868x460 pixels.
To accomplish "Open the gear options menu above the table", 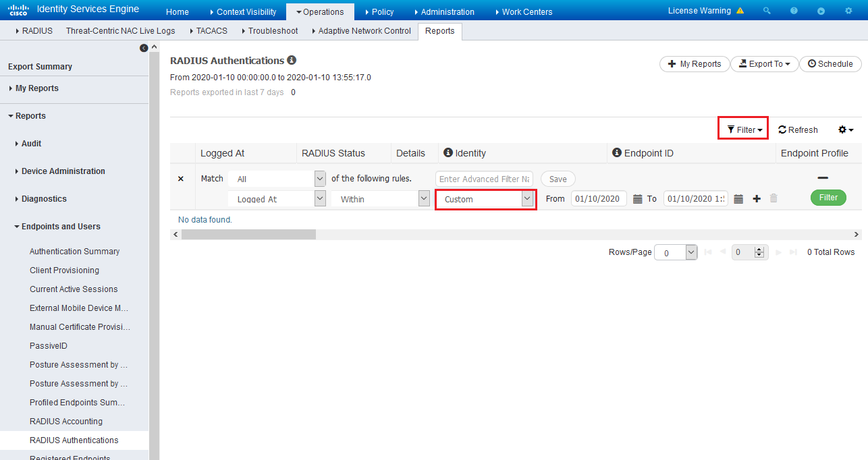I will [845, 130].
